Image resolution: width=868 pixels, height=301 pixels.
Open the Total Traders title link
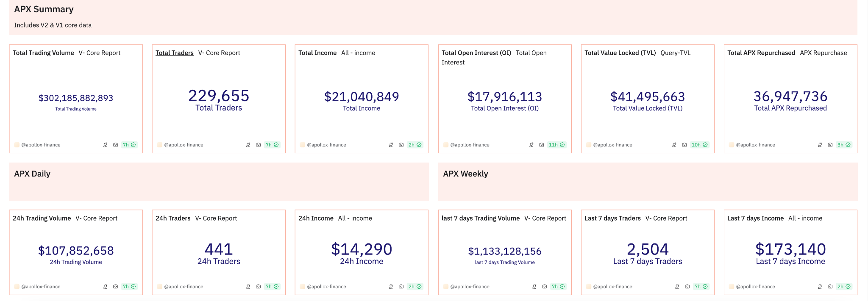pyautogui.click(x=174, y=53)
